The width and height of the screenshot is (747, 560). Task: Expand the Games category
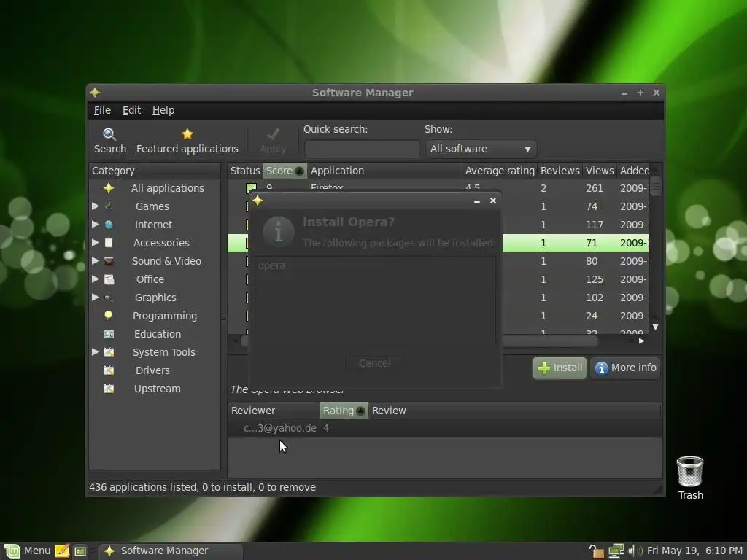tap(96, 206)
